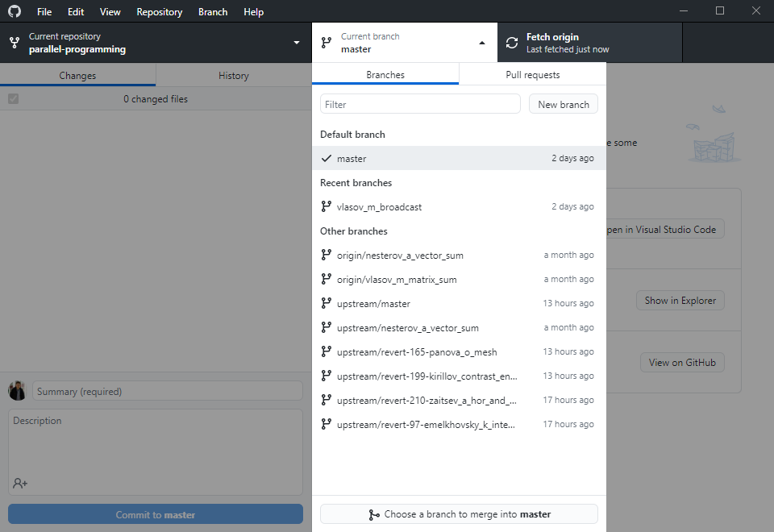Click the Description text area
774x532 pixels.
[x=156, y=451]
